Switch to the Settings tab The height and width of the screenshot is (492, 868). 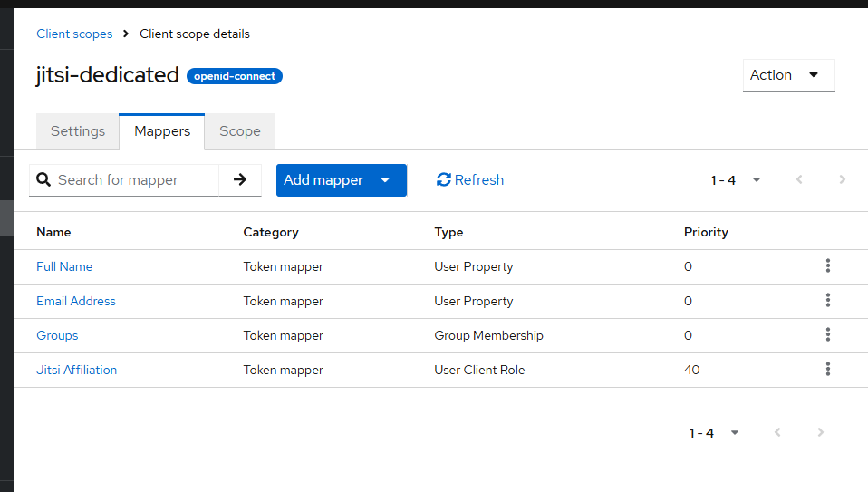coord(78,131)
